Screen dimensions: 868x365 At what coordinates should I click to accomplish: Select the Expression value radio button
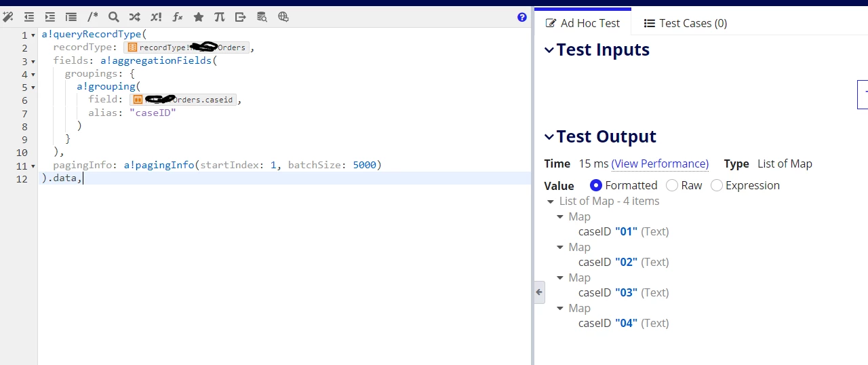pyautogui.click(x=717, y=185)
